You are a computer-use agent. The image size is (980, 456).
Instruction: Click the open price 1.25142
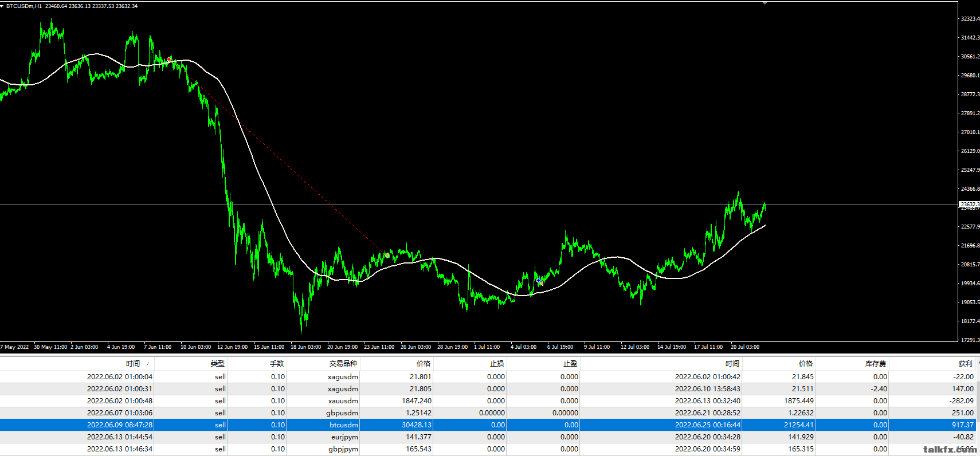pyautogui.click(x=418, y=412)
